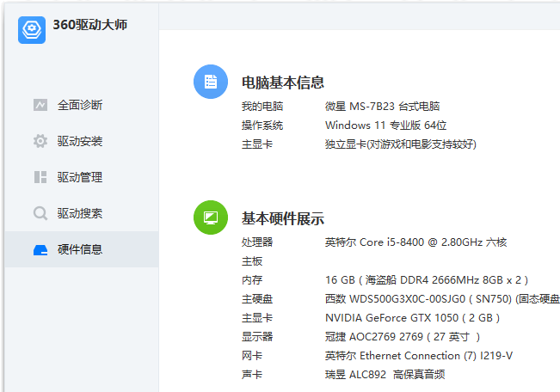
Task: Click the 冠捷 AOC2769 display value
Action: [x=403, y=337]
